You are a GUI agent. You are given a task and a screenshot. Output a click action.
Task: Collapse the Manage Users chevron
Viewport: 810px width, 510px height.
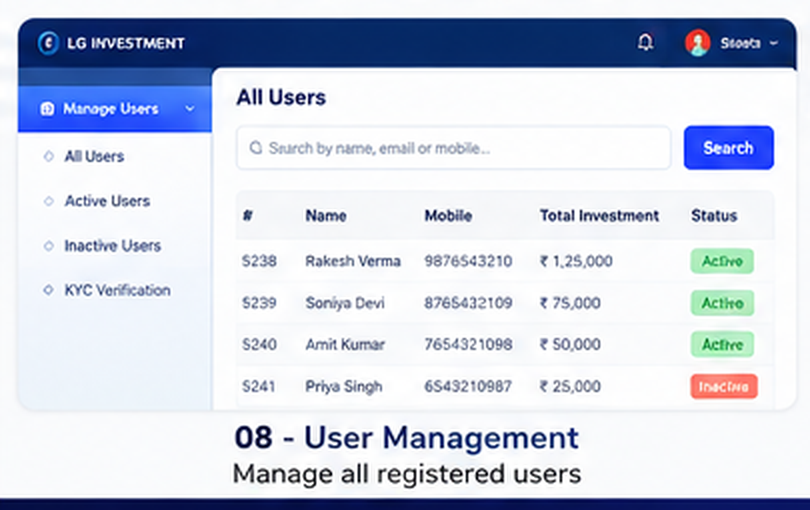point(190,109)
